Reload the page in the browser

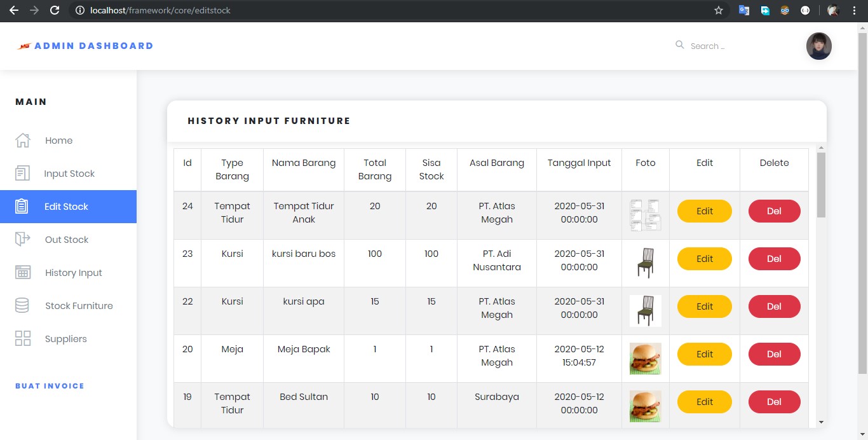pos(55,10)
